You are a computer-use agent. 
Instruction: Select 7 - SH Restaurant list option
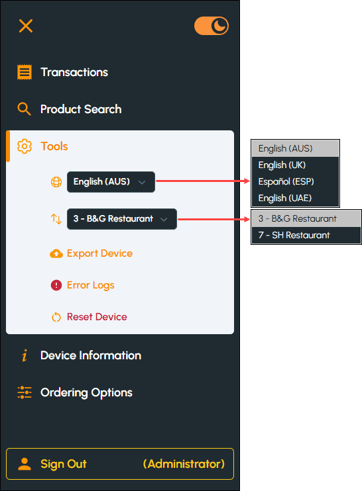point(306,235)
